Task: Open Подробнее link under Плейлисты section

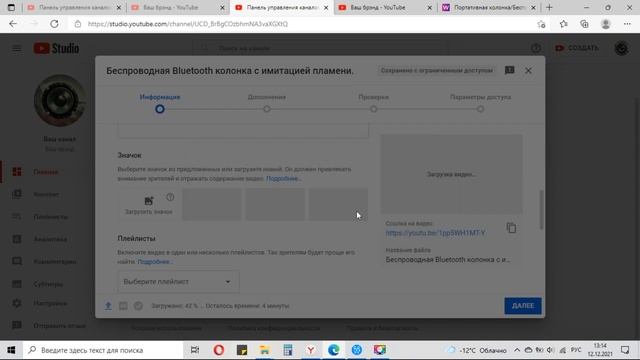Action: pyautogui.click(x=155, y=262)
